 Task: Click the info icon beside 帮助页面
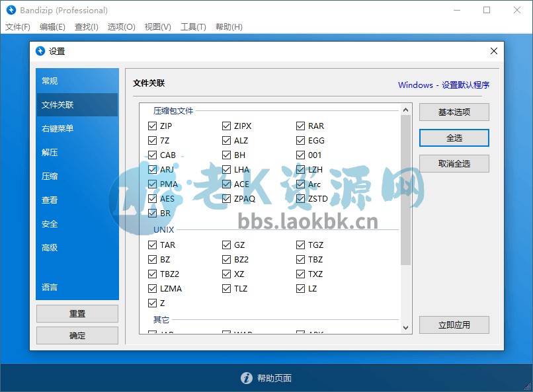(246, 378)
